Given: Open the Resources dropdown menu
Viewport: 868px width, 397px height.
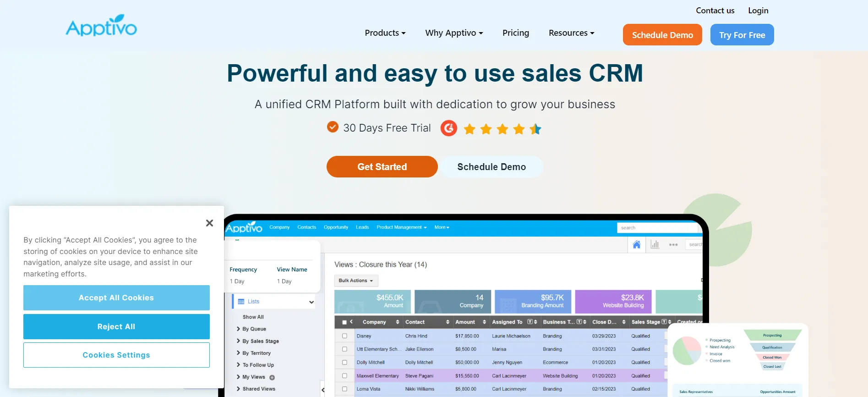Looking at the screenshot, I should click(571, 33).
